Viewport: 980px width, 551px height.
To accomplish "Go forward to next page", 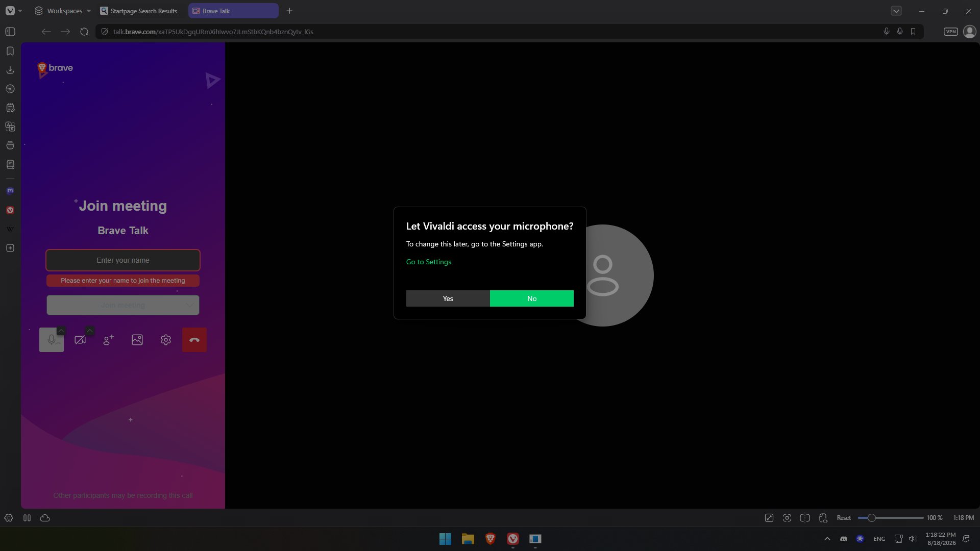I will tap(65, 32).
